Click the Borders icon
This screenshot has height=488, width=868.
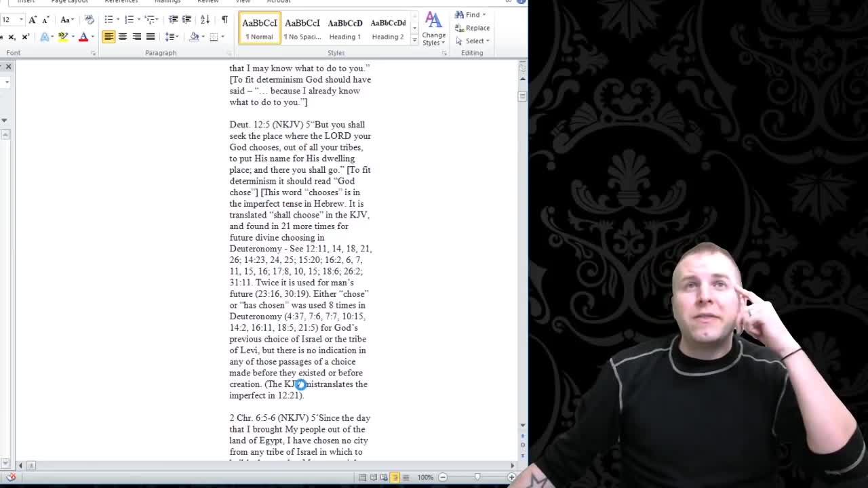pos(214,37)
